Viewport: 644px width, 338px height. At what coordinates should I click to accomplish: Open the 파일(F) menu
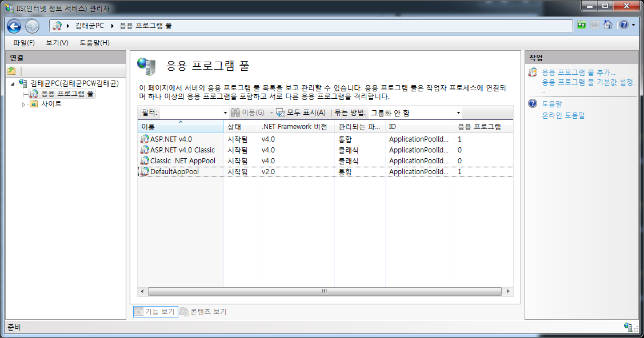click(24, 43)
